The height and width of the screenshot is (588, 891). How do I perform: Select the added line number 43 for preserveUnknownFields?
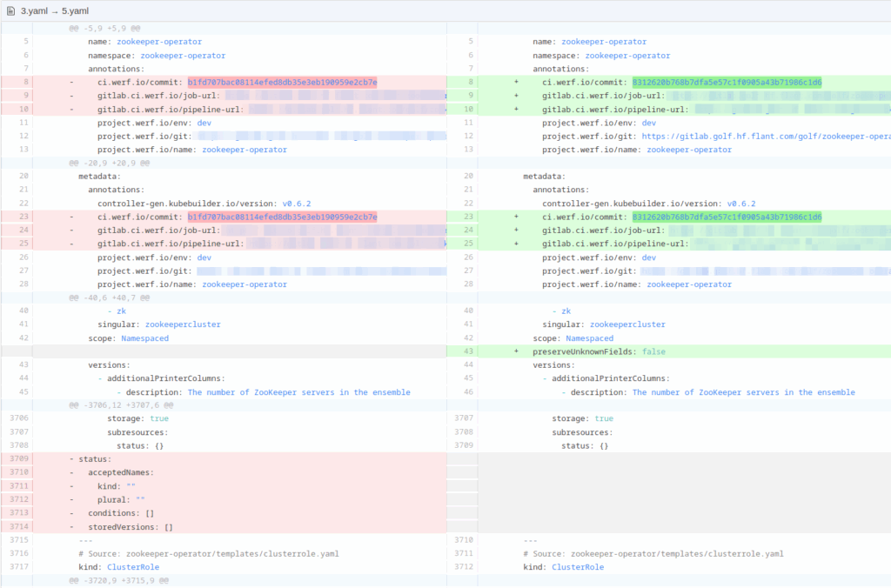[470, 351]
